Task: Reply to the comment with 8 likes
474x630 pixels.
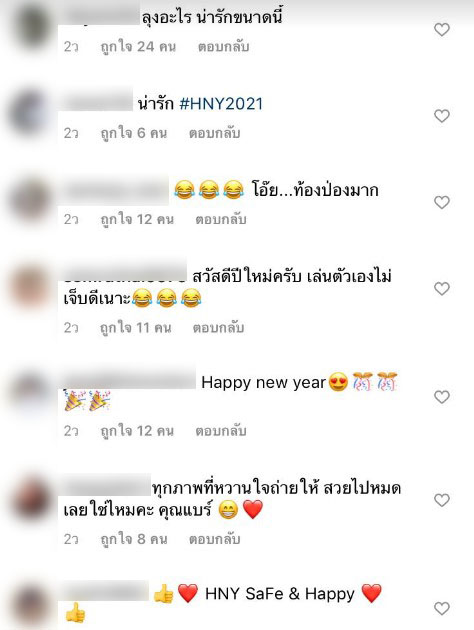Action: point(215,539)
